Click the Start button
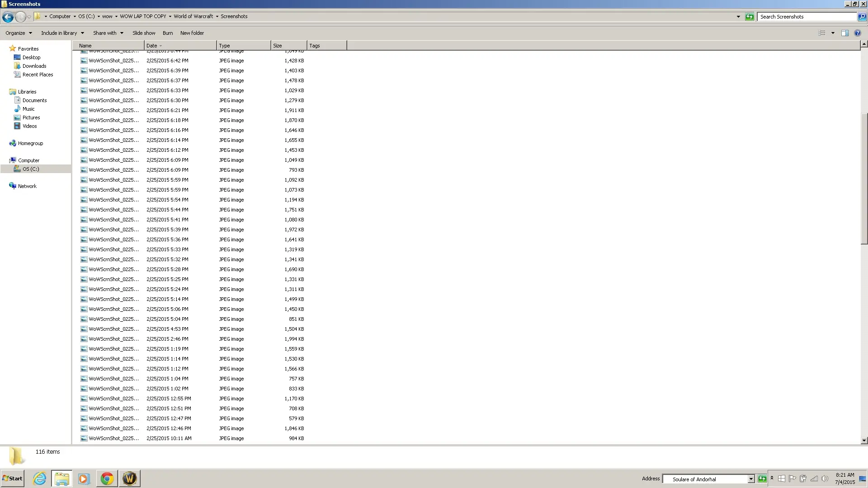The height and width of the screenshot is (488, 868). [12, 479]
